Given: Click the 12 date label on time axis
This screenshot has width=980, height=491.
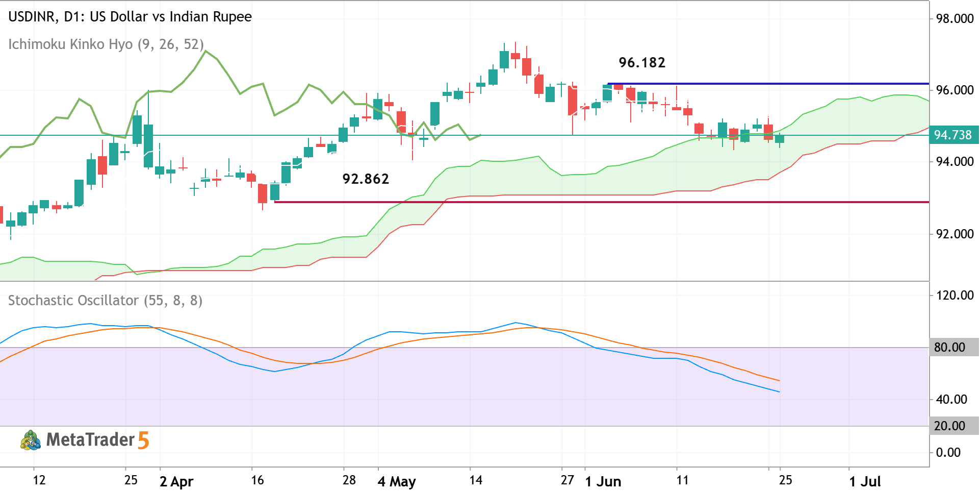Looking at the screenshot, I should [x=39, y=480].
